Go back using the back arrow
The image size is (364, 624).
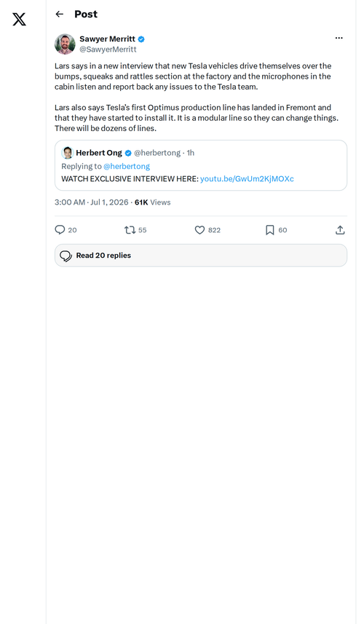point(60,15)
